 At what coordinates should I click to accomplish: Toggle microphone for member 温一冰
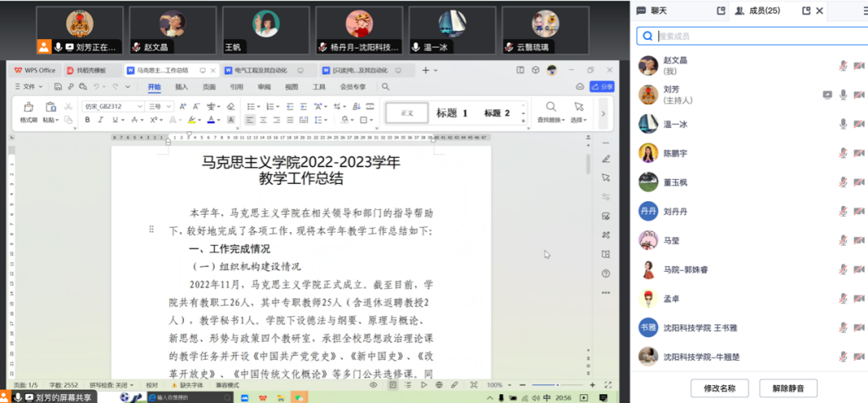tap(843, 124)
